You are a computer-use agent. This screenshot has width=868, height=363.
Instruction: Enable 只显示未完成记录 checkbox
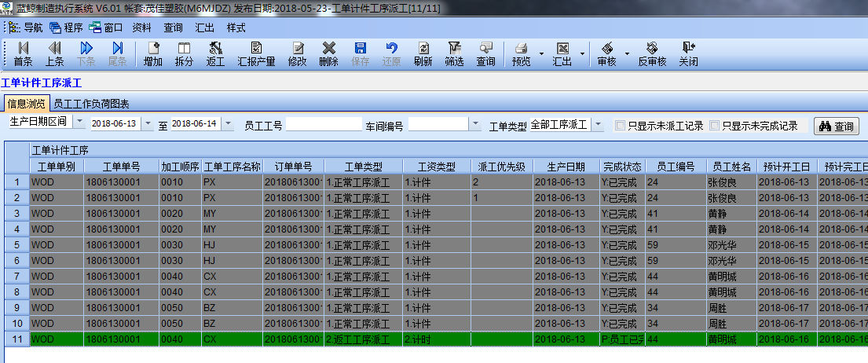[x=714, y=125]
